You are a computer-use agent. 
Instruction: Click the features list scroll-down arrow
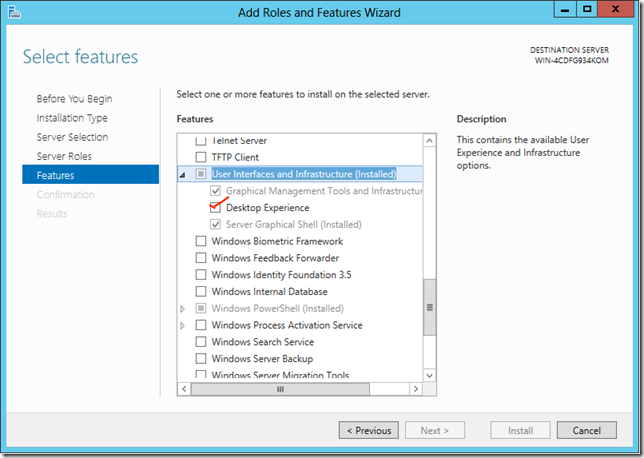coord(429,375)
